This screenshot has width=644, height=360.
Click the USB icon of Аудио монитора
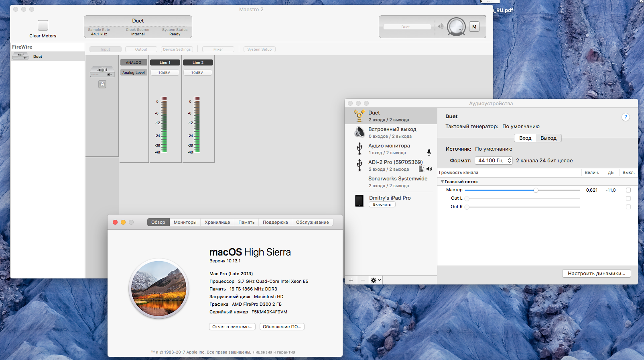360,149
